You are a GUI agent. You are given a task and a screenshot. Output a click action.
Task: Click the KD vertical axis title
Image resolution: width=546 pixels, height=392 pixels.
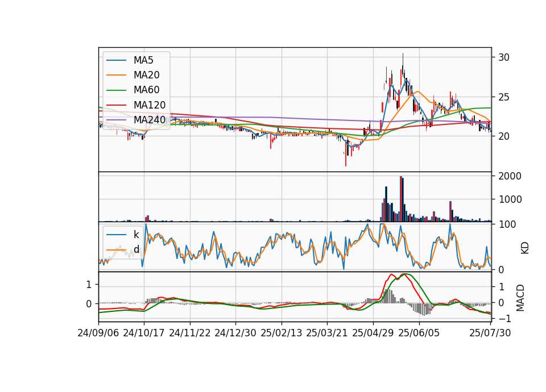coord(525,248)
